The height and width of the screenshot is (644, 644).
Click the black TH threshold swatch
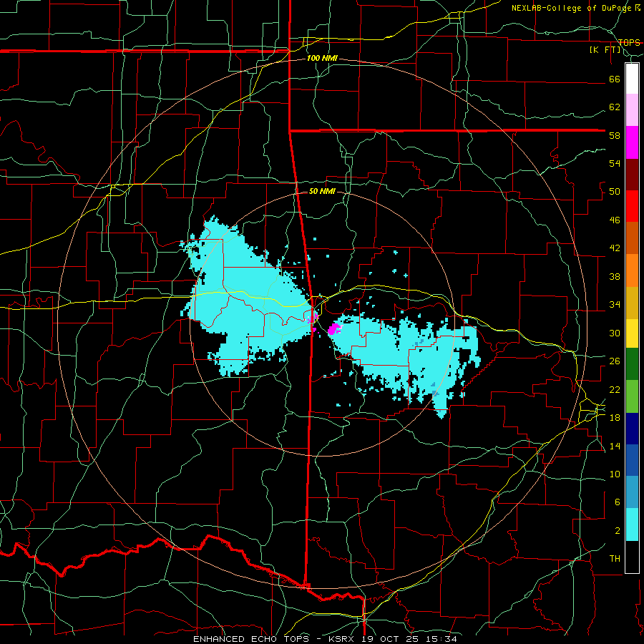(632, 557)
